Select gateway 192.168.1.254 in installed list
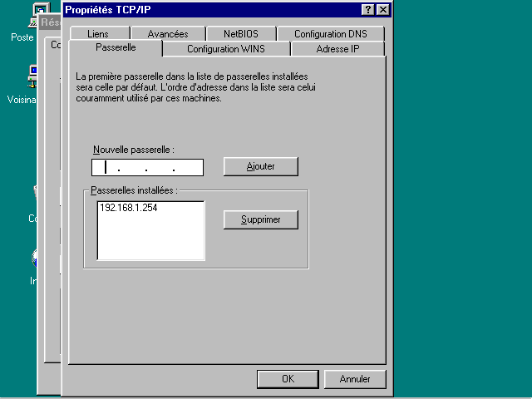 128,209
